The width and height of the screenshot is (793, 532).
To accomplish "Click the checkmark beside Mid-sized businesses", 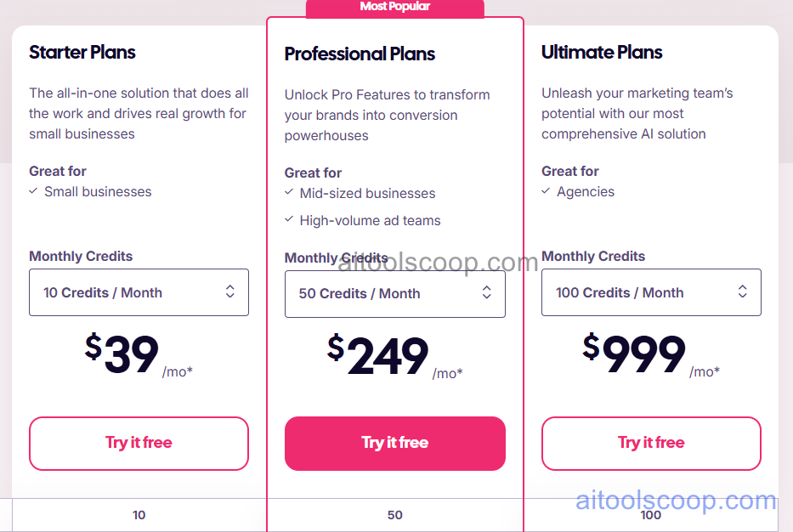I will (289, 193).
